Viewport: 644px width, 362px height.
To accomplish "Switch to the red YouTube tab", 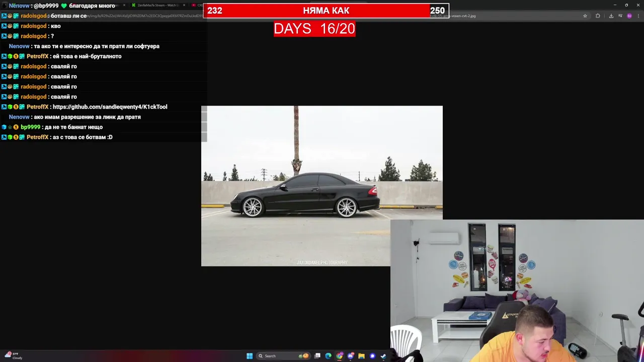I will 197,5.
